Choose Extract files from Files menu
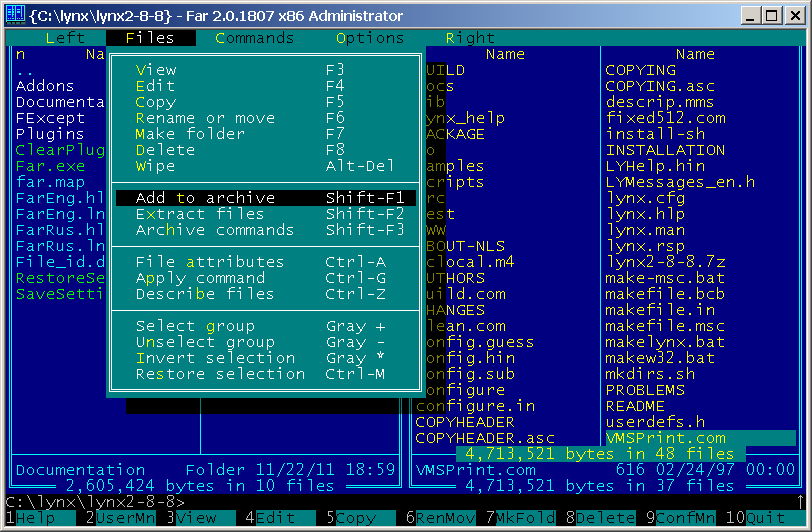Image resolution: width=812 pixels, height=532 pixels. point(266,214)
